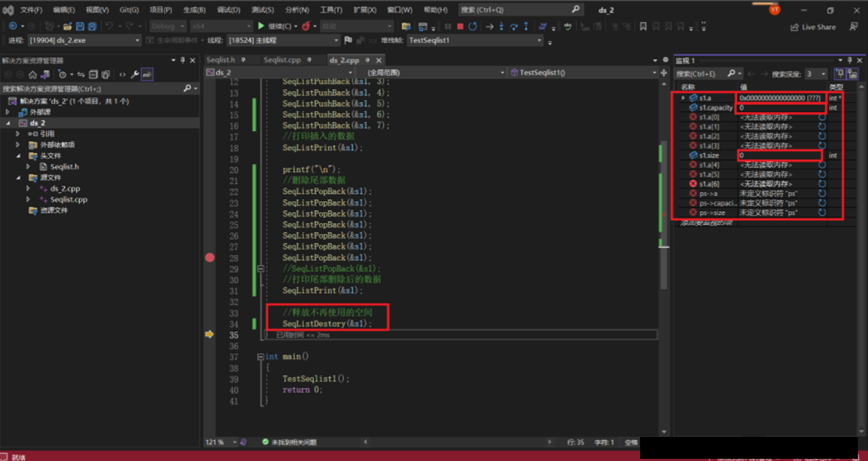Click the Navigate Backward arrow icon
868x461 pixels.
click(12, 26)
